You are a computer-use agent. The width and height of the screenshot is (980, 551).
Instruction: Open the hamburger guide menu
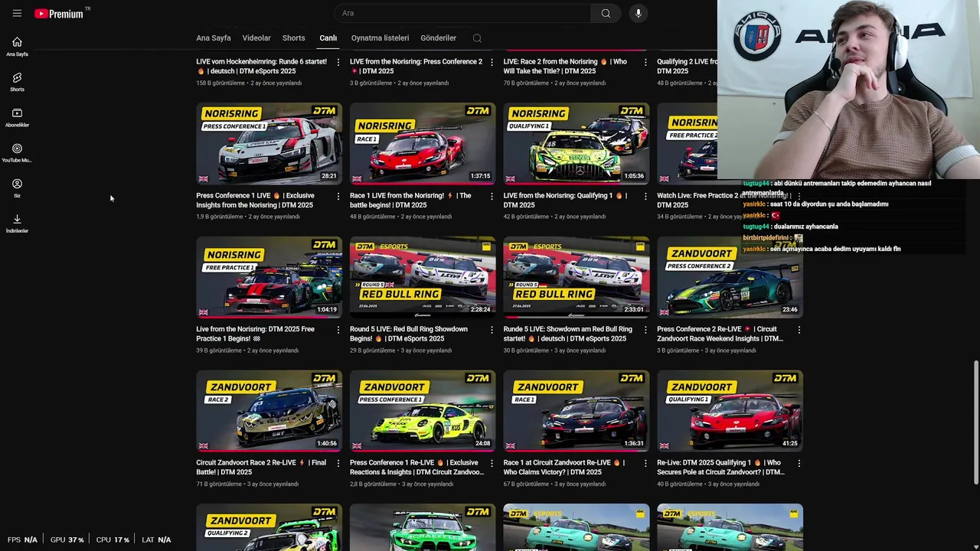pyautogui.click(x=17, y=13)
